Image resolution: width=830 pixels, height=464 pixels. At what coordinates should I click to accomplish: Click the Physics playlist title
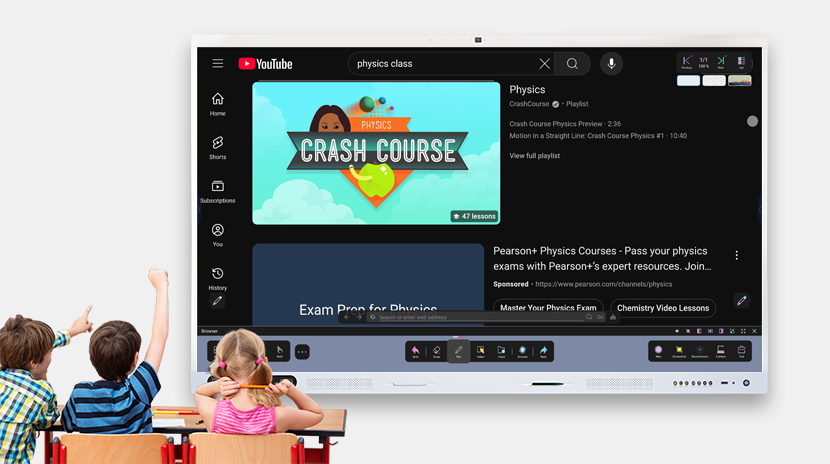coord(527,89)
